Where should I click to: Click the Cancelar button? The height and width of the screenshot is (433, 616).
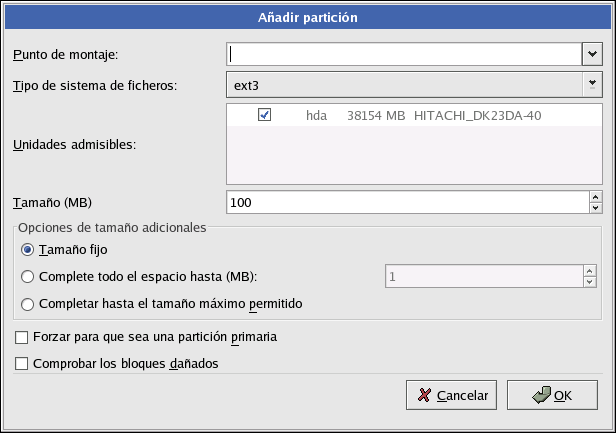tap(452, 395)
